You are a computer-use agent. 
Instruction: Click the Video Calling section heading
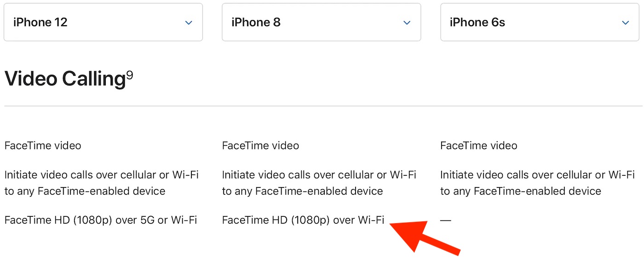tap(64, 79)
